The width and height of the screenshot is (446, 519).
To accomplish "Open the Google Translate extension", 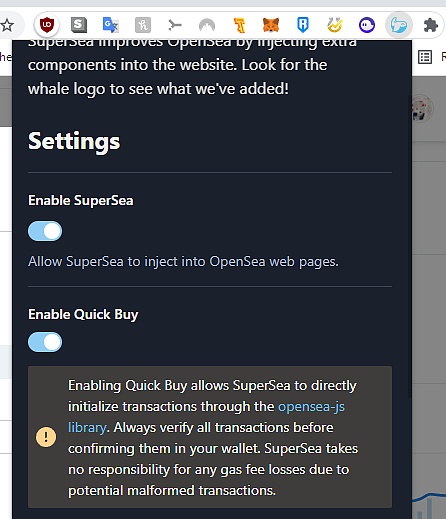I will [111, 25].
